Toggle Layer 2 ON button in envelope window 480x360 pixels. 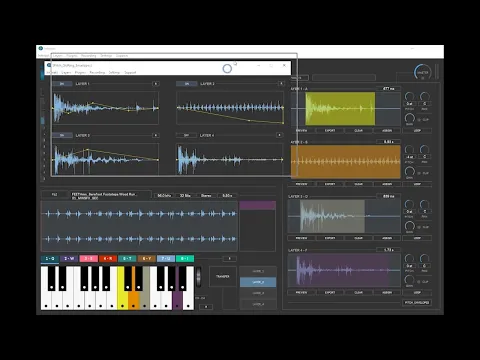(x=187, y=84)
